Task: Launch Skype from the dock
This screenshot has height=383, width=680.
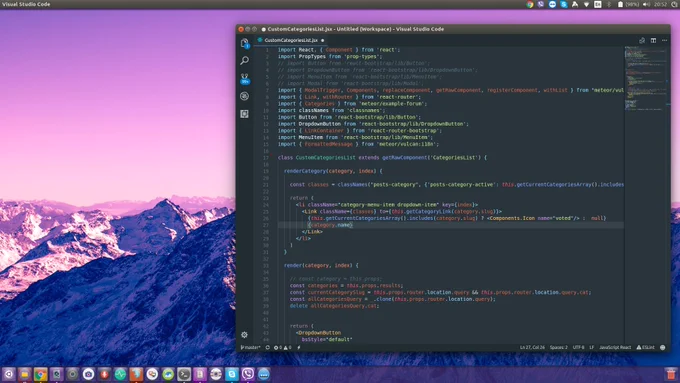Action: click(x=232, y=374)
